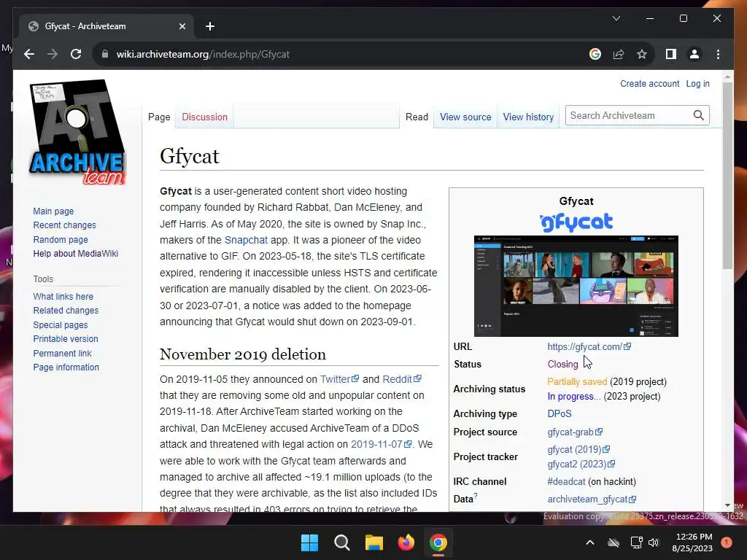
Task: Open What links here
Action: click(63, 296)
